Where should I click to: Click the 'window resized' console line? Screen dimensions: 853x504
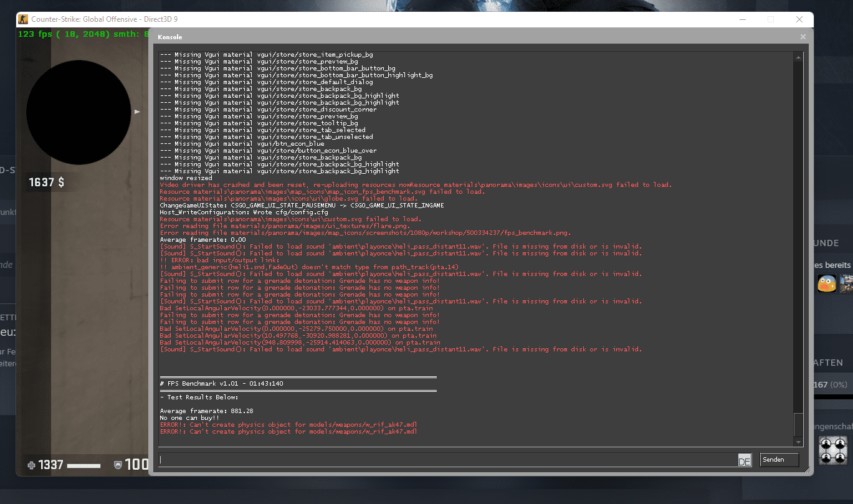(x=186, y=178)
